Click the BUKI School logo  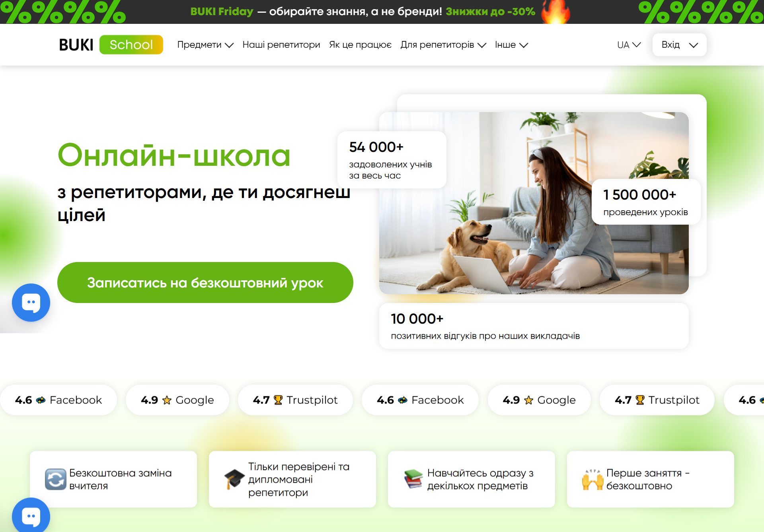tap(111, 45)
